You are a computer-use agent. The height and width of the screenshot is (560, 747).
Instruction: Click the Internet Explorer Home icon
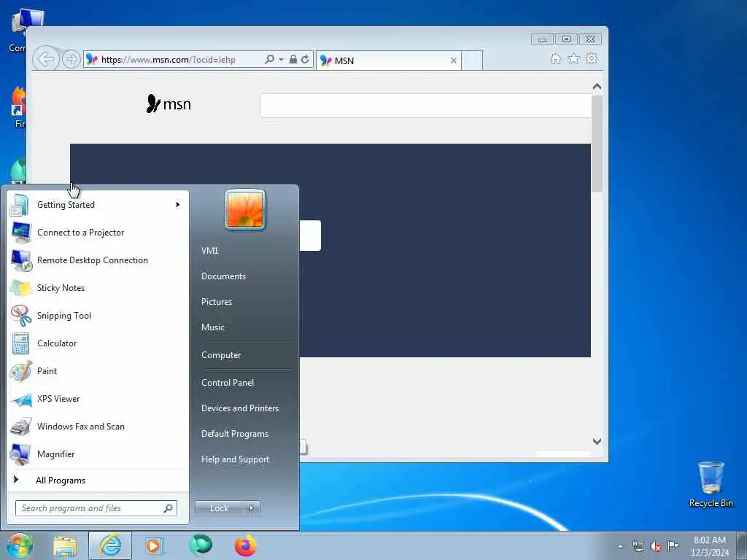tap(555, 58)
